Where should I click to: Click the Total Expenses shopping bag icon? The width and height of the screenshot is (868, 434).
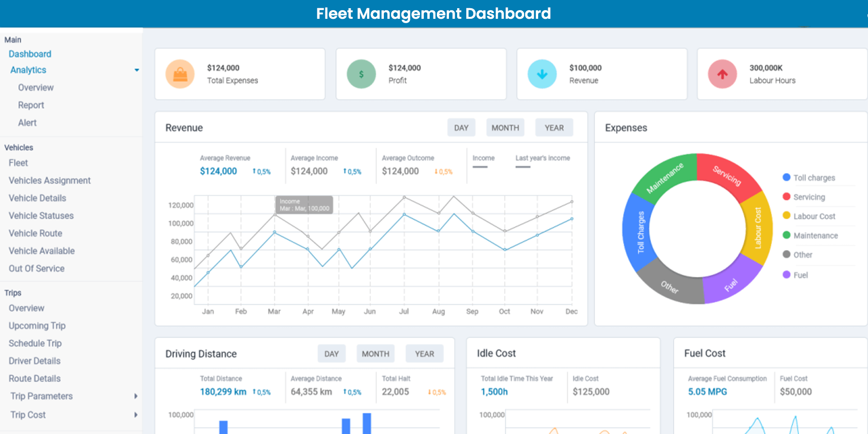179,73
